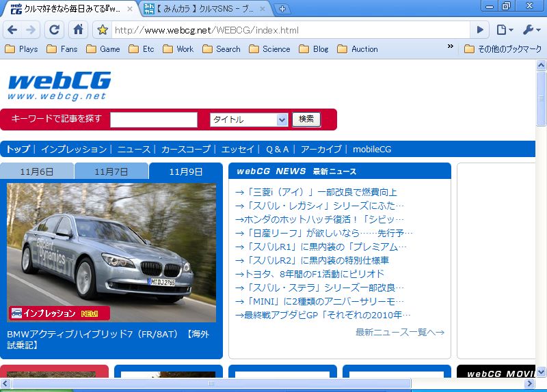Viewport: 547px width, 392px height.
Task: Select the 11月9日 date tab
Action: click(186, 171)
